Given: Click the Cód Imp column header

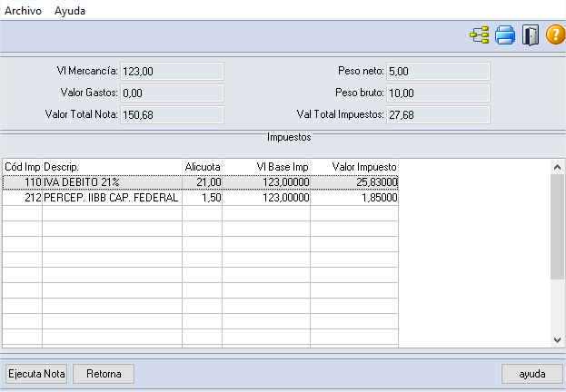Looking at the screenshot, I should [x=23, y=167].
